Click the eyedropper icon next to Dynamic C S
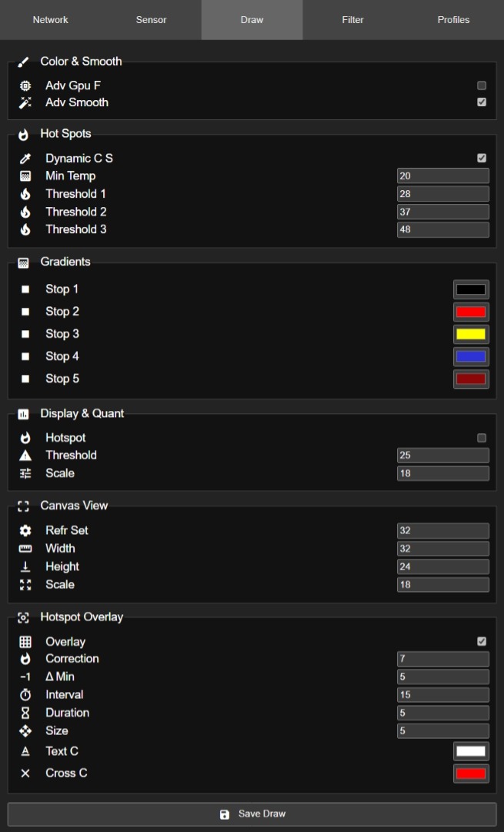 [x=25, y=159]
